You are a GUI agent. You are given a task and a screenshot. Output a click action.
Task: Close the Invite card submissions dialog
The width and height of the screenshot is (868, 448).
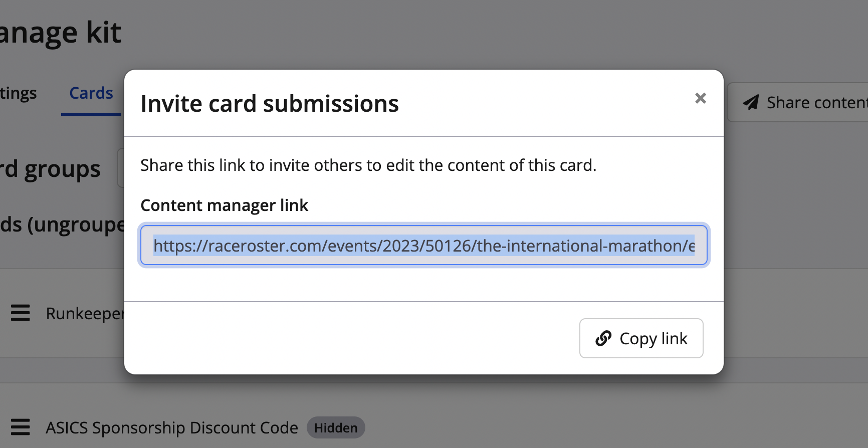(x=700, y=98)
